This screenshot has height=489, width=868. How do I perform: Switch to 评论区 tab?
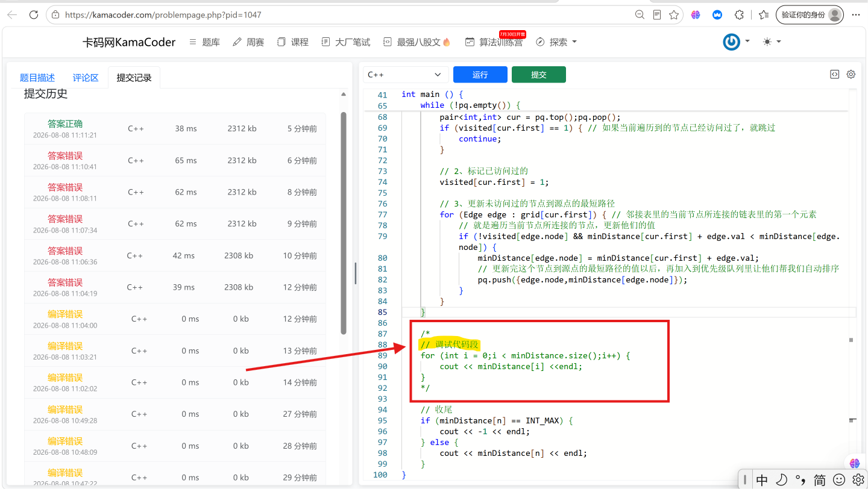86,78
